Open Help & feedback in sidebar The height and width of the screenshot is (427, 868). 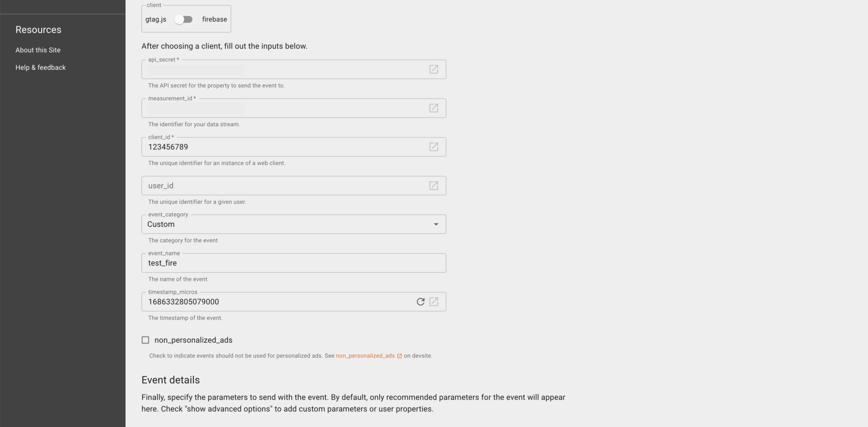point(41,67)
